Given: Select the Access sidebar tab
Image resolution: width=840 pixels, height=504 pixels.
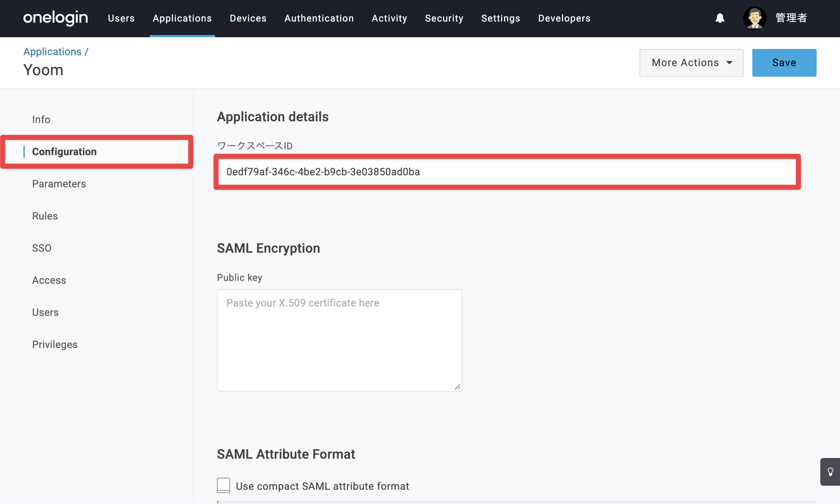Looking at the screenshot, I should pyautogui.click(x=49, y=280).
